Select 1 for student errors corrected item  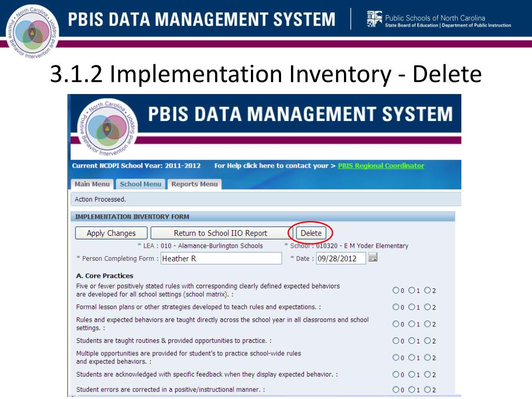point(411,390)
